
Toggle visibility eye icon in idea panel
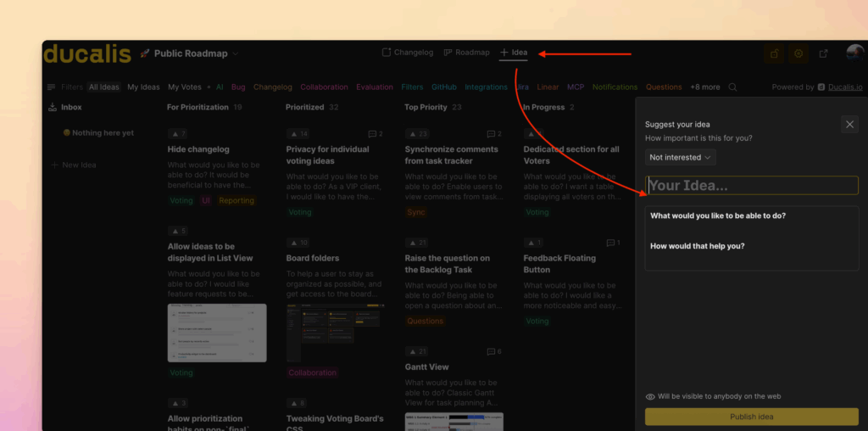(x=650, y=396)
